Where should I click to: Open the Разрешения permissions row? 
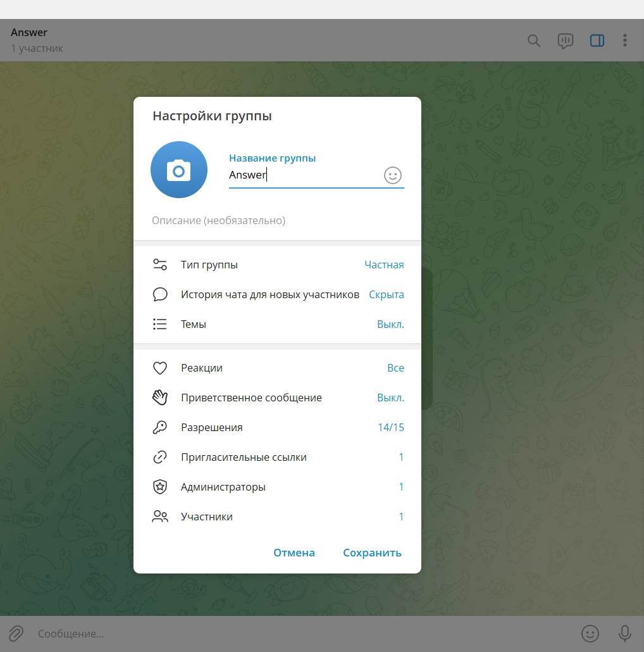(277, 427)
